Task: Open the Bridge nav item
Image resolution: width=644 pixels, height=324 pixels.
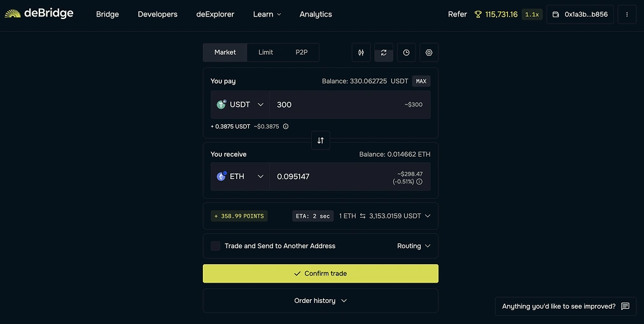Action: click(x=108, y=15)
